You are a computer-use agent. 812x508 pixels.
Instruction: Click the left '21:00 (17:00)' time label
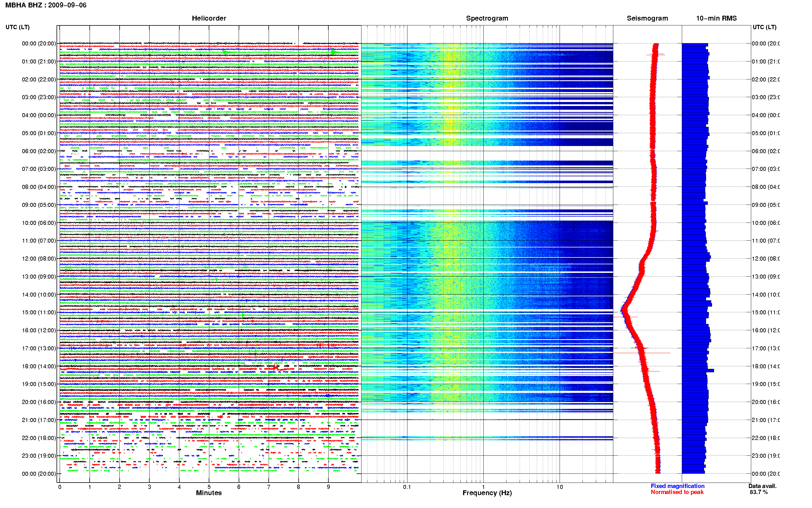click(39, 420)
